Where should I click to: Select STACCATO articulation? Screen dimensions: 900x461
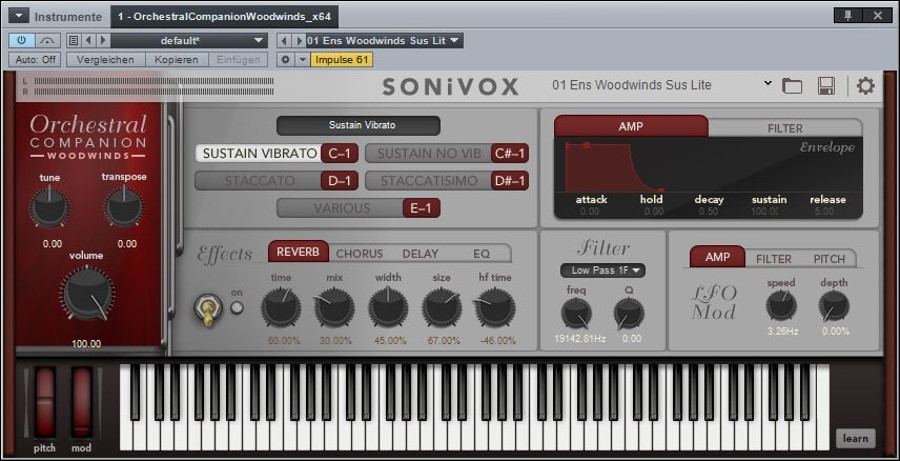point(259,181)
